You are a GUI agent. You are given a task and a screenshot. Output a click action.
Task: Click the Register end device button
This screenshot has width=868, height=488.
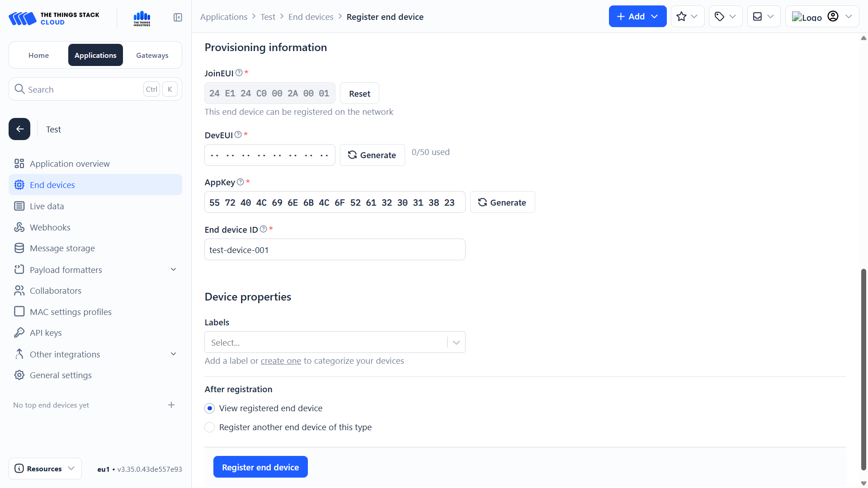260,467
